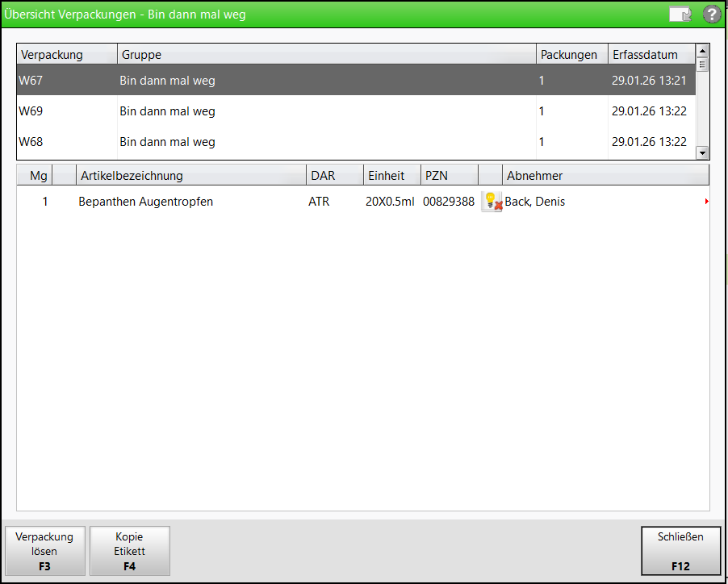Sort by the Gruppe column header
Image resolution: width=728 pixels, height=584 pixels.
[x=327, y=55]
